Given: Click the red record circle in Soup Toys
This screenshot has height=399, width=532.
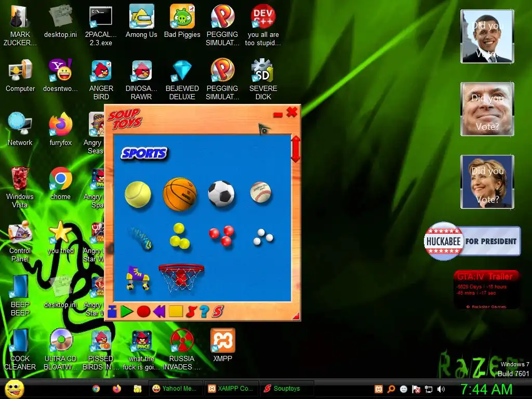Looking at the screenshot, I should [143, 311].
